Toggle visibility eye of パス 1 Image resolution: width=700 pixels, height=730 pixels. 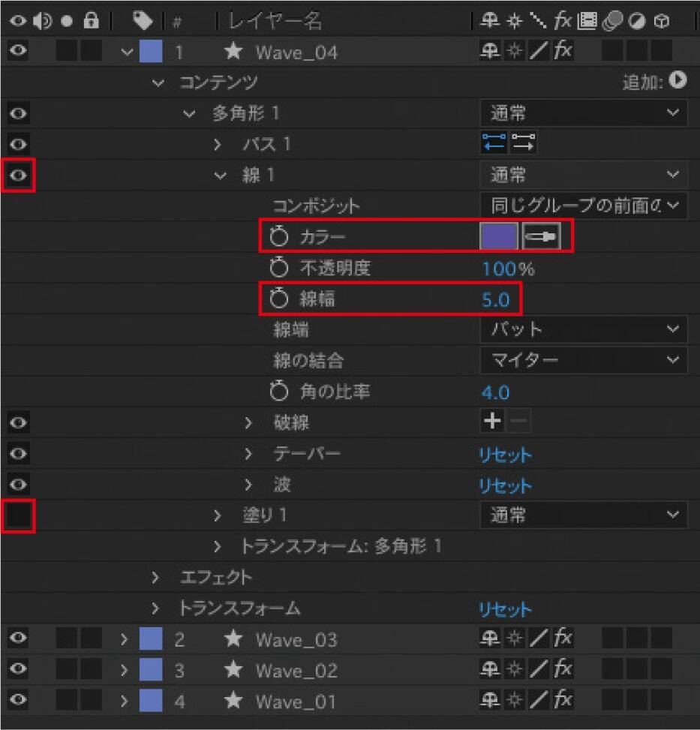click(18, 144)
